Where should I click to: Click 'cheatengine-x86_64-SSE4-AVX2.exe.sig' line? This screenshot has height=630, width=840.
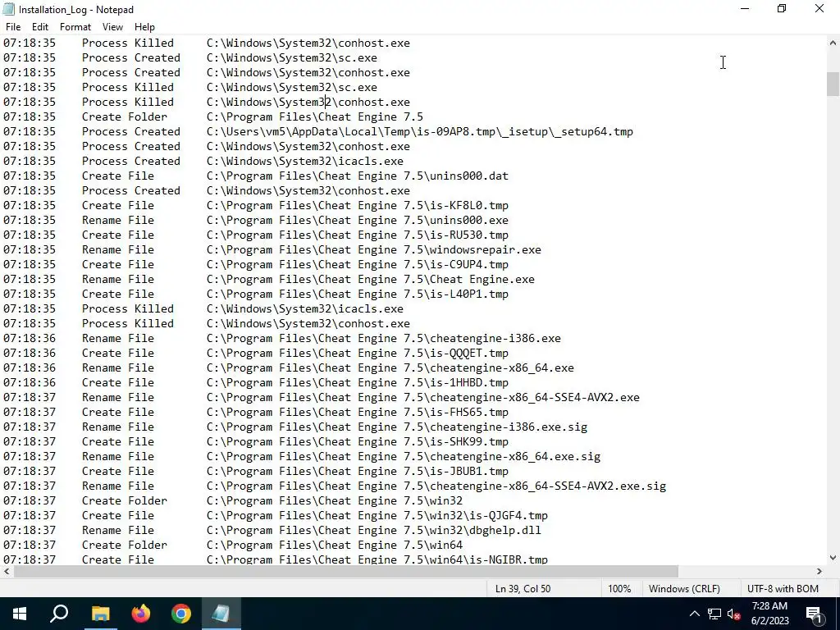pos(335,486)
